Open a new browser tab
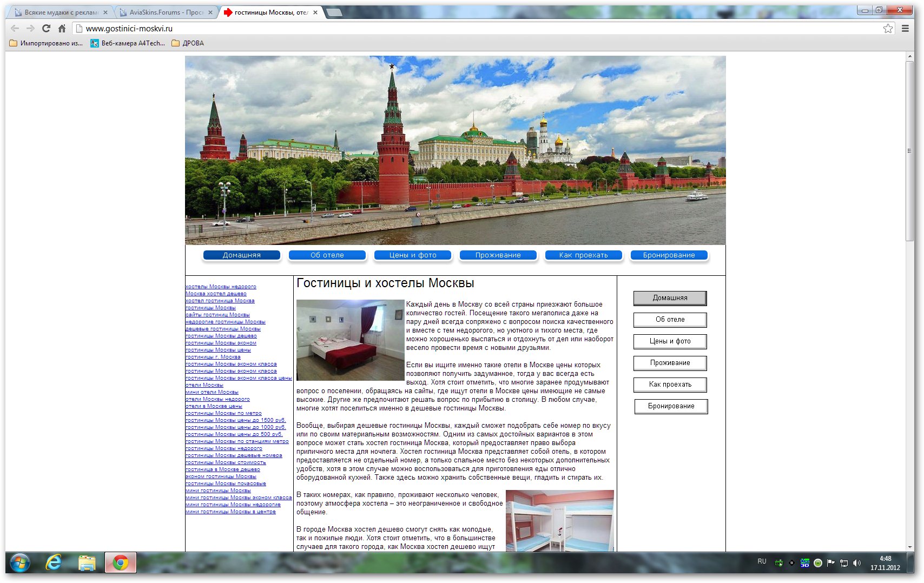Viewport: 924px width, 583px height. tap(334, 12)
